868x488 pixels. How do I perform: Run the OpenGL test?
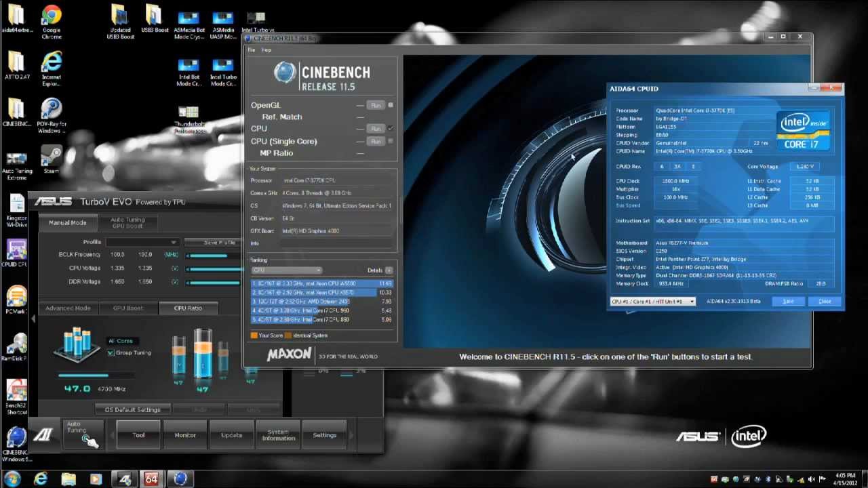click(375, 105)
